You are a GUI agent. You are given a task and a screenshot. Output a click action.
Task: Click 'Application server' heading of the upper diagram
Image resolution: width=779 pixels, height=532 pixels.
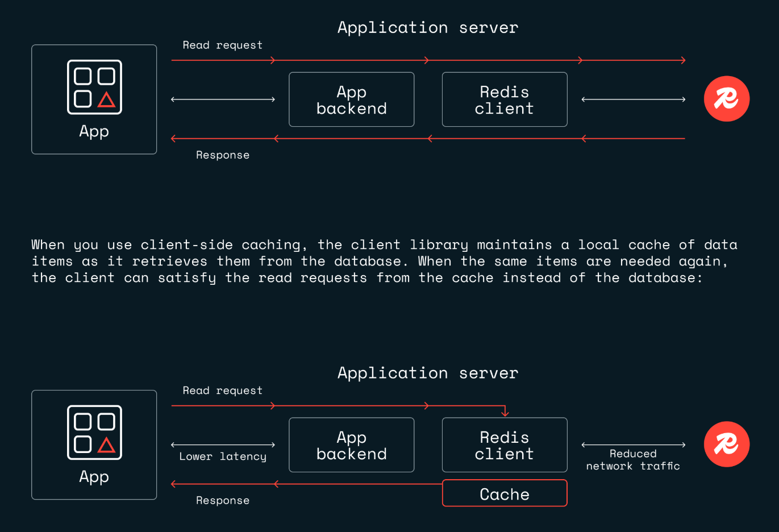tap(428, 28)
